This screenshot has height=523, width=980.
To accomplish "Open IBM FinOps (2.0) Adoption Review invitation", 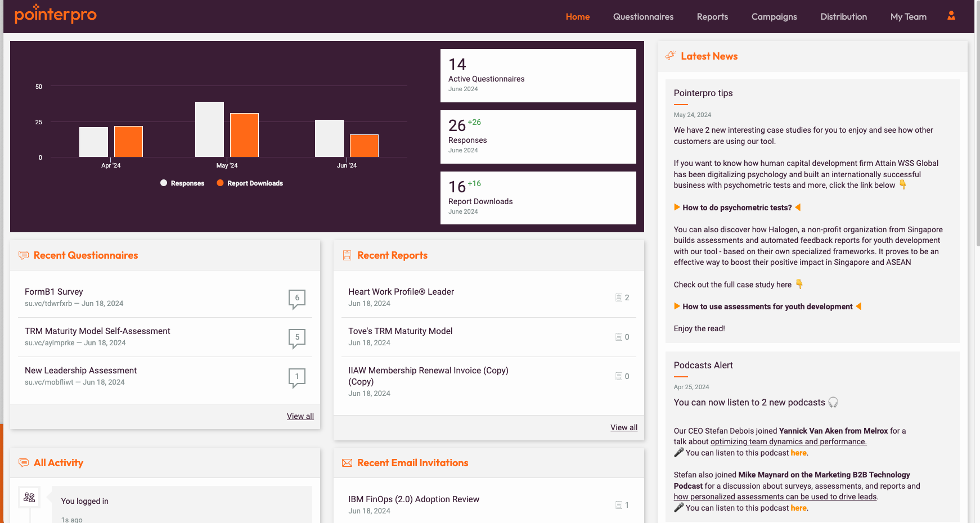I will [x=413, y=499].
